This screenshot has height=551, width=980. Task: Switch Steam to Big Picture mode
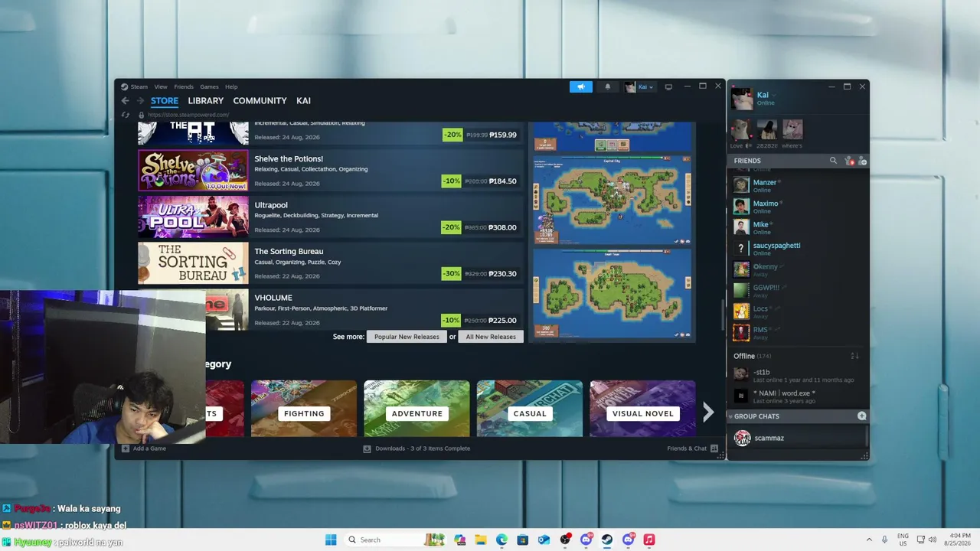click(668, 86)
